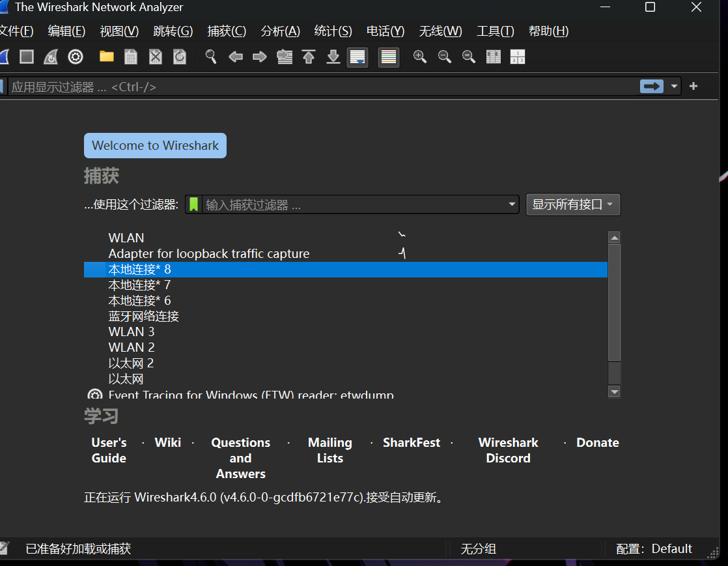Screen dimensions: 728x566
Task: Select the 蓝牙网络连接 interface
Action: coord(345,316)
